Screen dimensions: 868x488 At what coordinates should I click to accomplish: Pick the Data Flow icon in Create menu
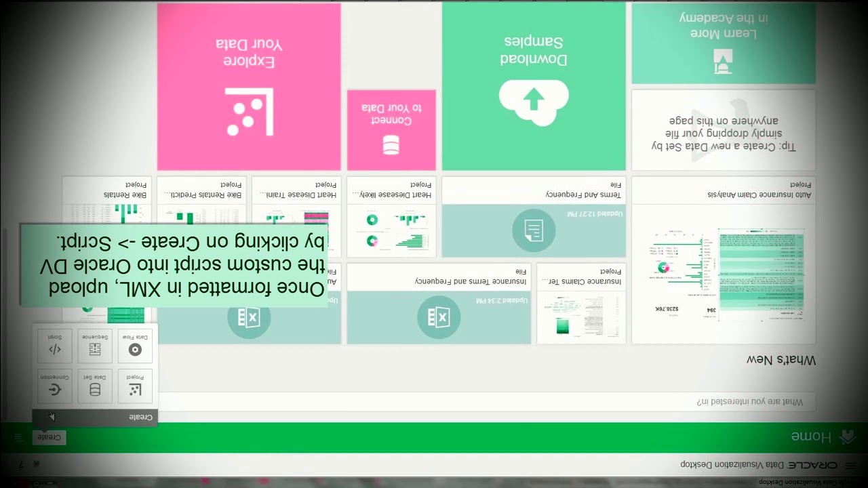135,346
